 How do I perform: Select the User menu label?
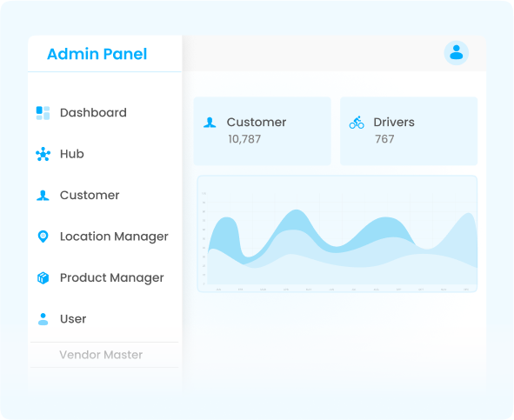(x=73, y=319)
